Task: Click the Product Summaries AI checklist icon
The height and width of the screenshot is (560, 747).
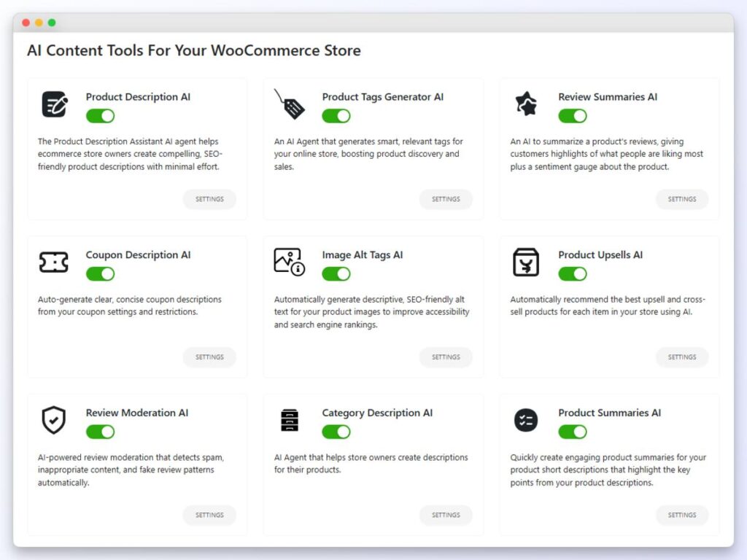Action: (526, 421)
